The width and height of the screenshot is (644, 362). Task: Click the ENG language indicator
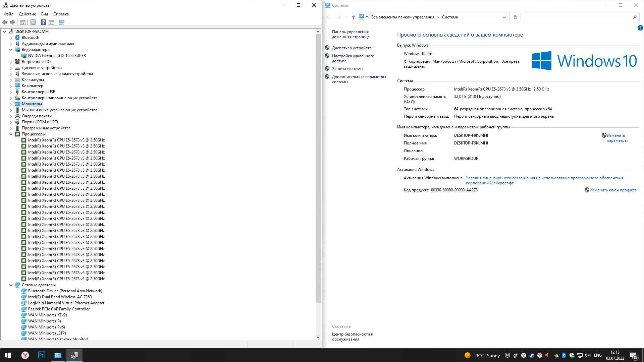click(x=598, y=355)
